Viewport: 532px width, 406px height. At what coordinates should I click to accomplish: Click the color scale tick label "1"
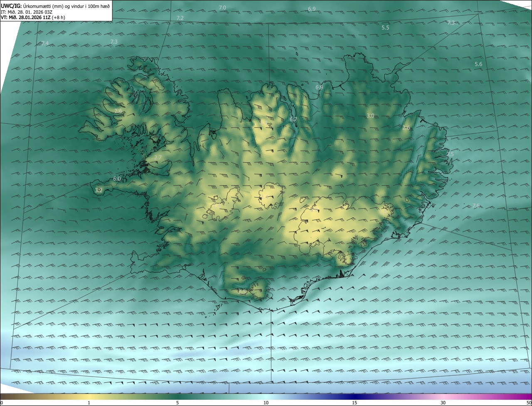tap(89, 403)
